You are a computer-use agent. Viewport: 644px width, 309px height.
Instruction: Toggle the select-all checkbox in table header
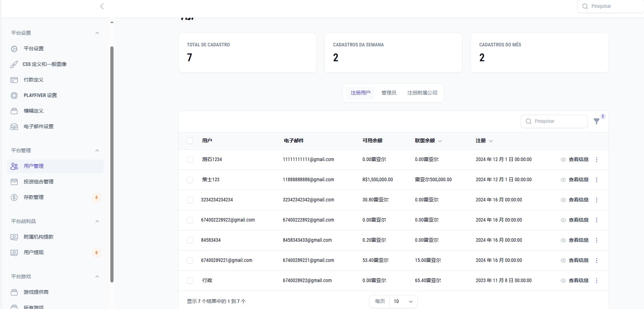click(x=190, y=141)
